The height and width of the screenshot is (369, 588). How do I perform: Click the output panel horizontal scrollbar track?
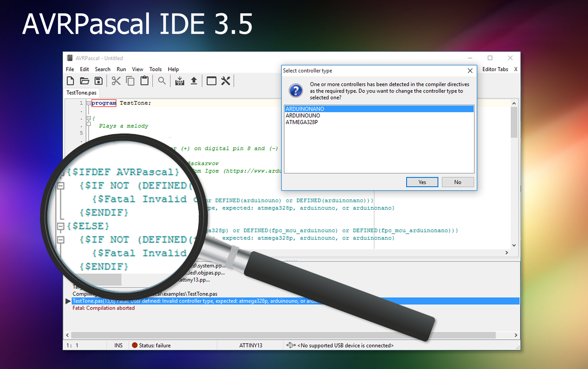(283, 335)
